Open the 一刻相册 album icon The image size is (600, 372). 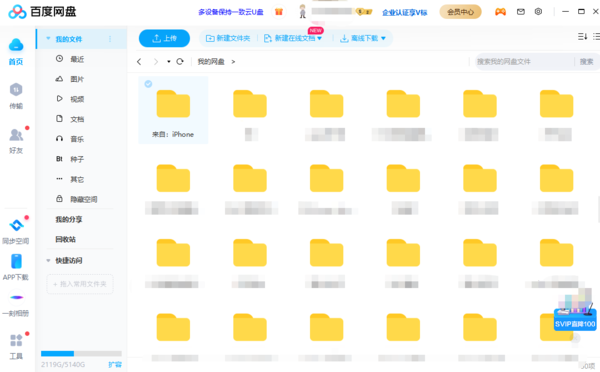[16, 297]
